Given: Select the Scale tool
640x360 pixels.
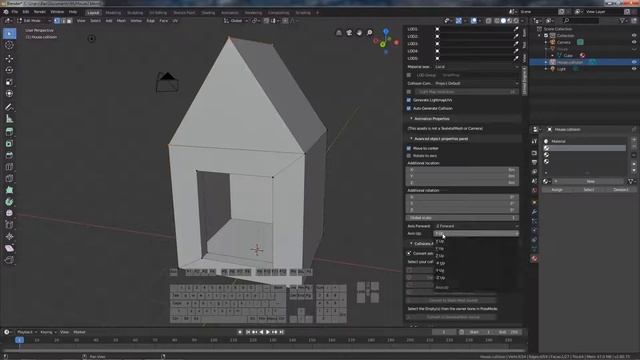Looking at the screenshot, I should [x=9, y=82].
